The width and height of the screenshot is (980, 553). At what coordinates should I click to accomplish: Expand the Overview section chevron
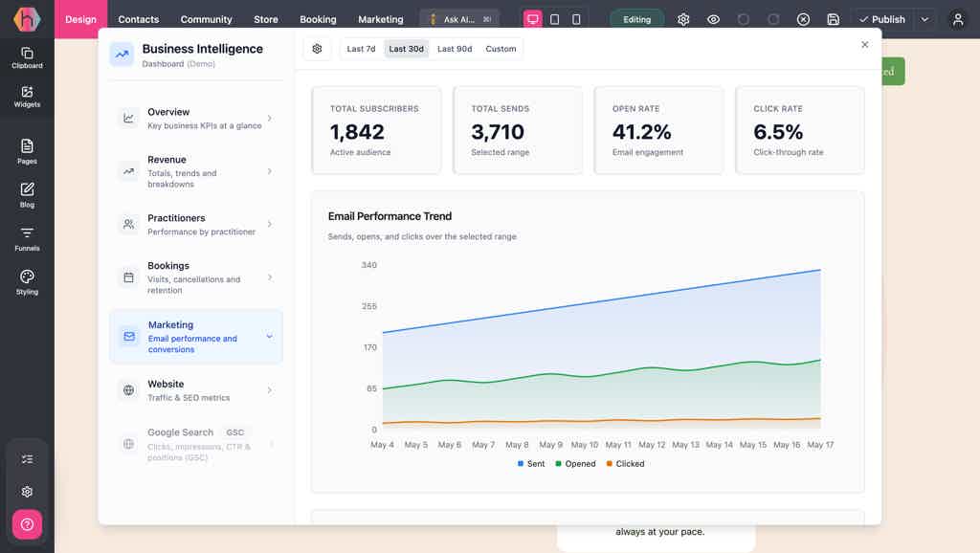click(x=269, y=118)
